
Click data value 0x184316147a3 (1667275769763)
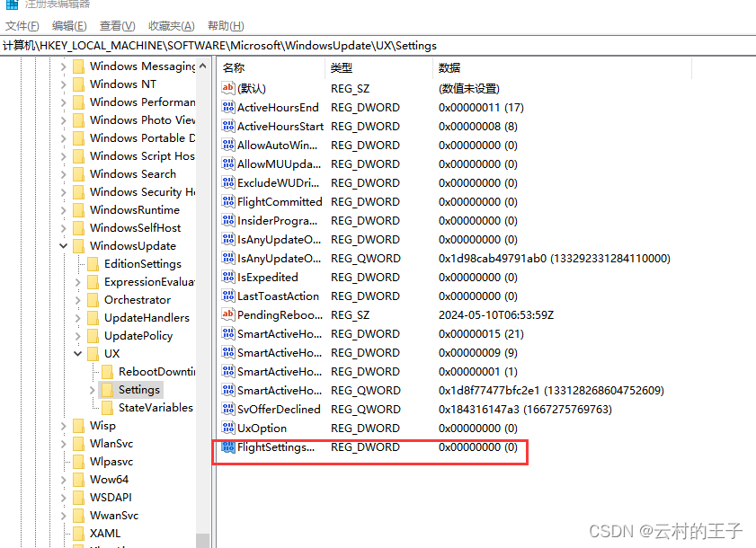click(525, 410)
